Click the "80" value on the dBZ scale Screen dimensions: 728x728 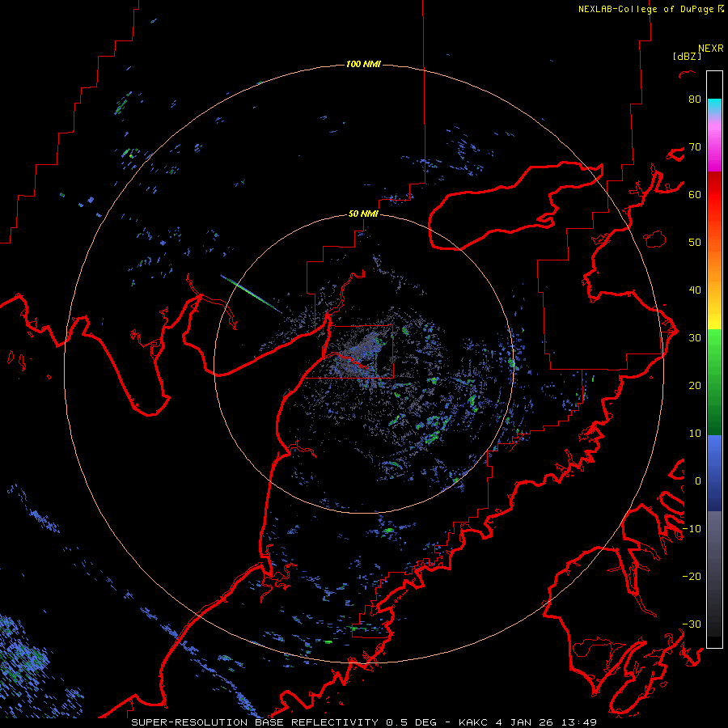(695, 99)
